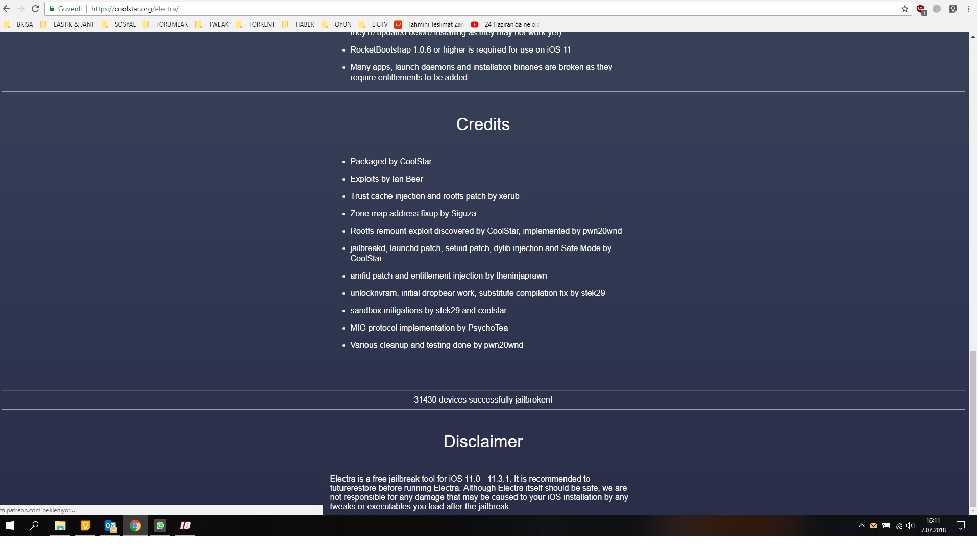
Task: Bookmark this page with the star icon
Action: [905, 9]
